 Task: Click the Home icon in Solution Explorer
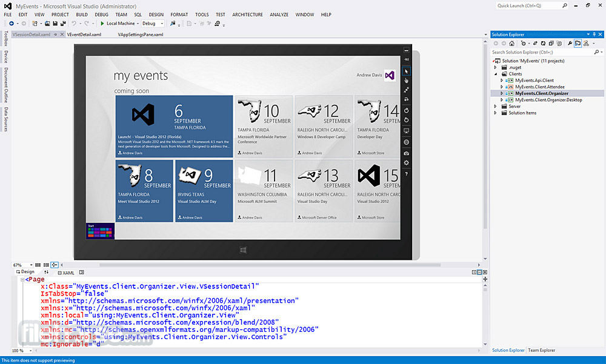pos(511,43)
